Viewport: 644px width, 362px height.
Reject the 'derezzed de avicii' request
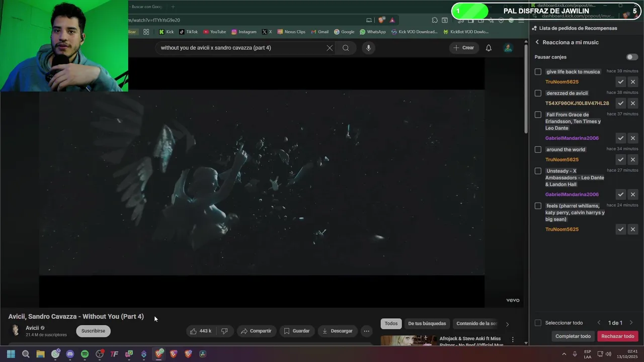click(633, 103)
